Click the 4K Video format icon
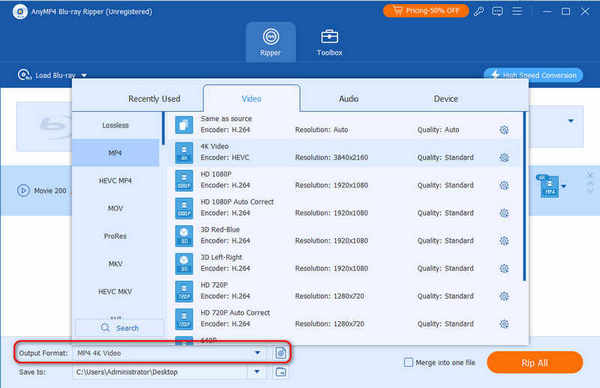 click(x=184, y=152)
